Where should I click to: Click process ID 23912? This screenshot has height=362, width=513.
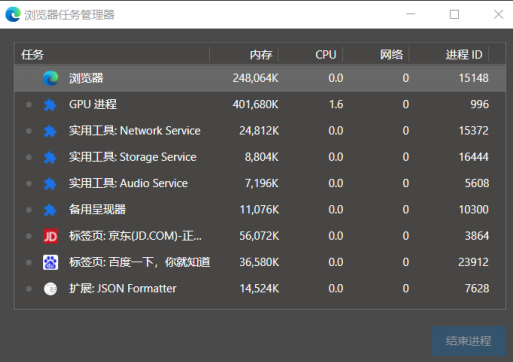click(x=473, y=263)
